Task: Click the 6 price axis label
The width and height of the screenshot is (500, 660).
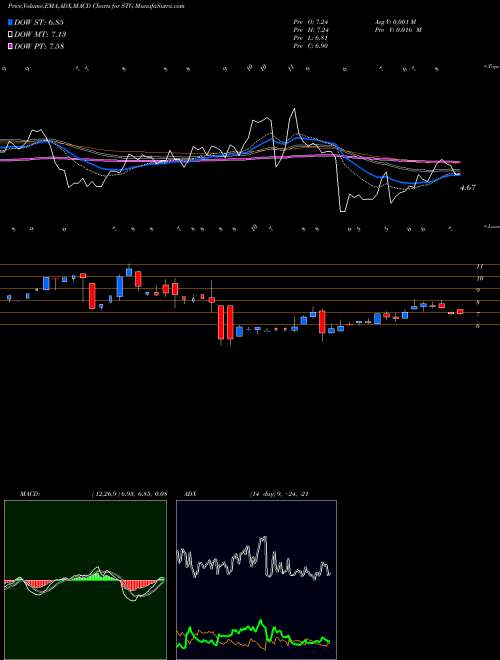Action: (x=478, y=326)
